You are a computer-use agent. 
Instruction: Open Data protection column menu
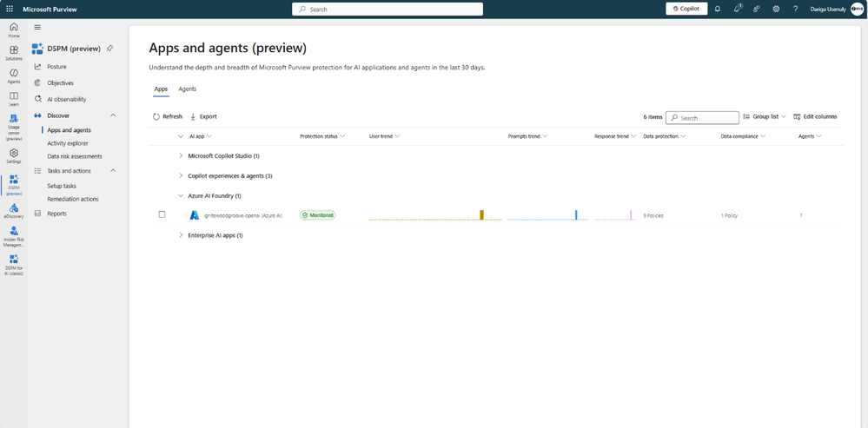pyautogui.click(x=665, y=136)
